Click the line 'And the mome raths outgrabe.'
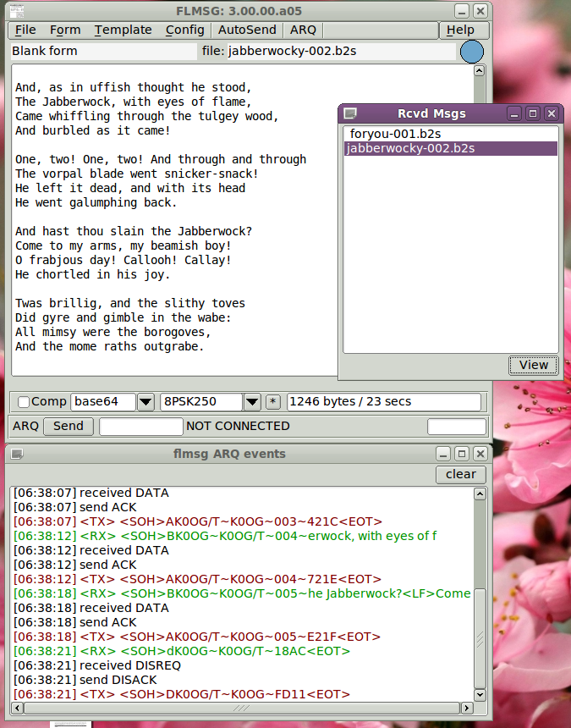The image size is (571, 728). coord(109,346)
